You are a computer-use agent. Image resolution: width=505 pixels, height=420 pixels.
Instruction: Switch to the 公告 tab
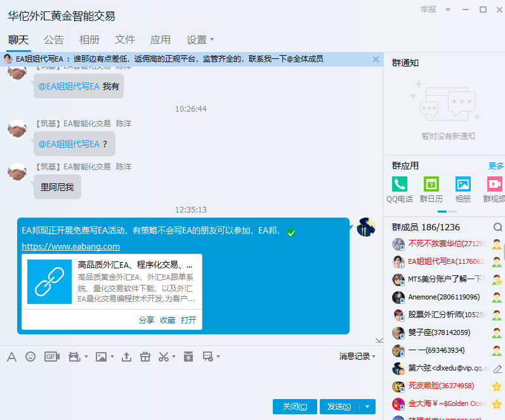pyautogui.click(x=54, y=39)
